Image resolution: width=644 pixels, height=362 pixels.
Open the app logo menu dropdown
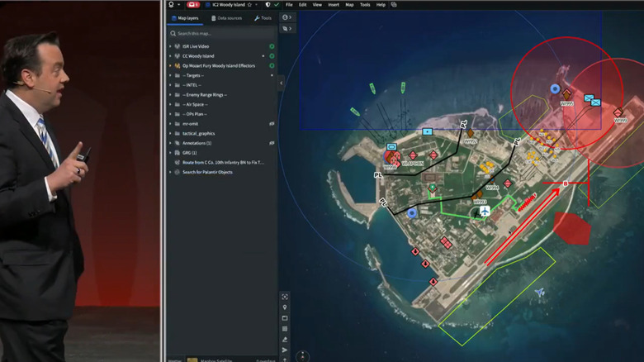174,5
